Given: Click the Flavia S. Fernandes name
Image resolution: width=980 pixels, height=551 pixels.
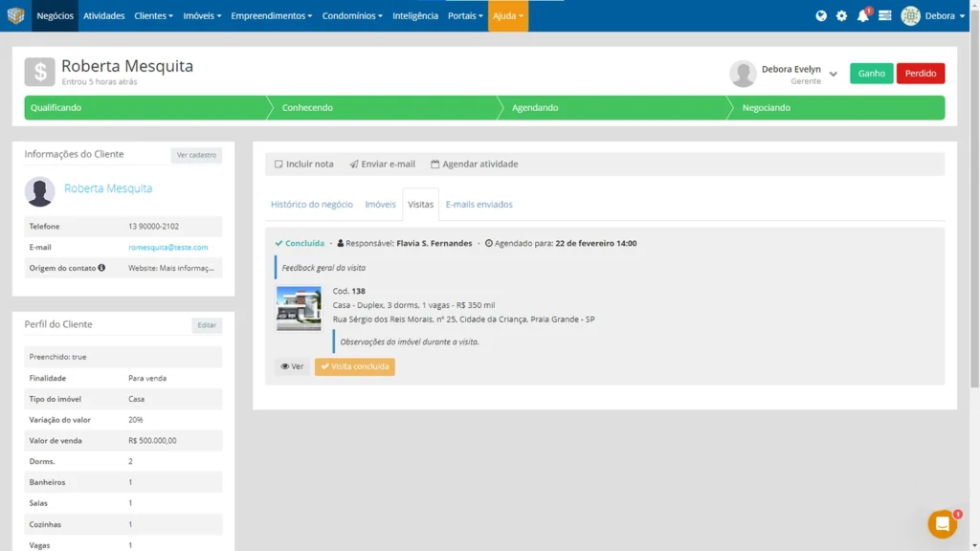Looking at the screenshot, I should pyautogui.click(x=434, y=243).
